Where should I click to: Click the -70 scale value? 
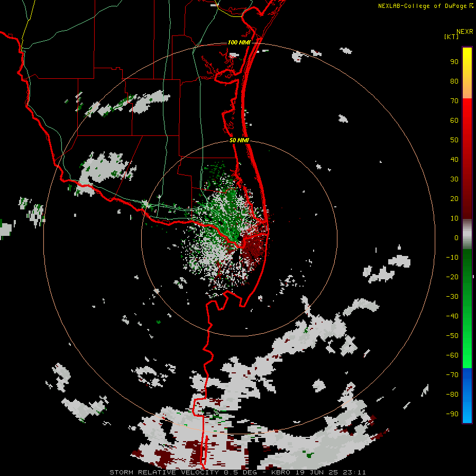click(452, 375)
